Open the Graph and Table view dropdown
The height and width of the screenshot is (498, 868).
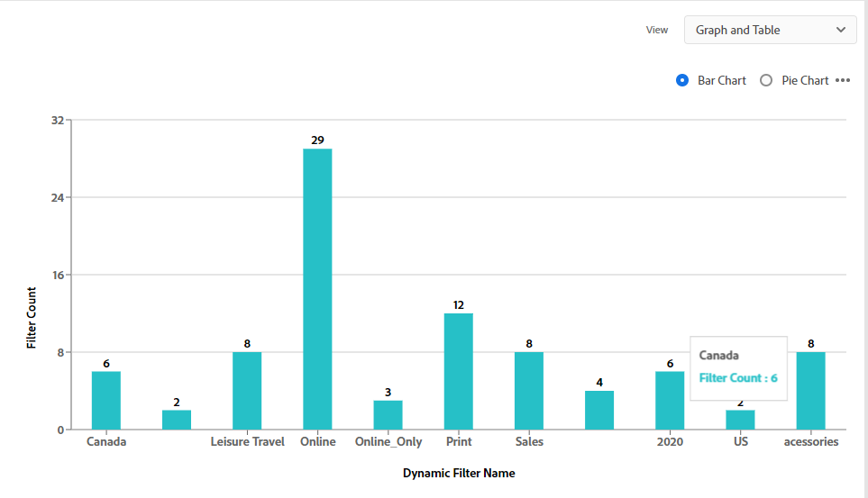click(x=770, y=30)
